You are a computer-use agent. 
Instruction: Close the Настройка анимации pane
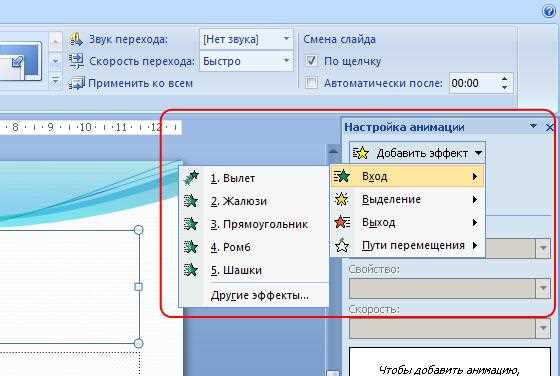click(550, 127)
